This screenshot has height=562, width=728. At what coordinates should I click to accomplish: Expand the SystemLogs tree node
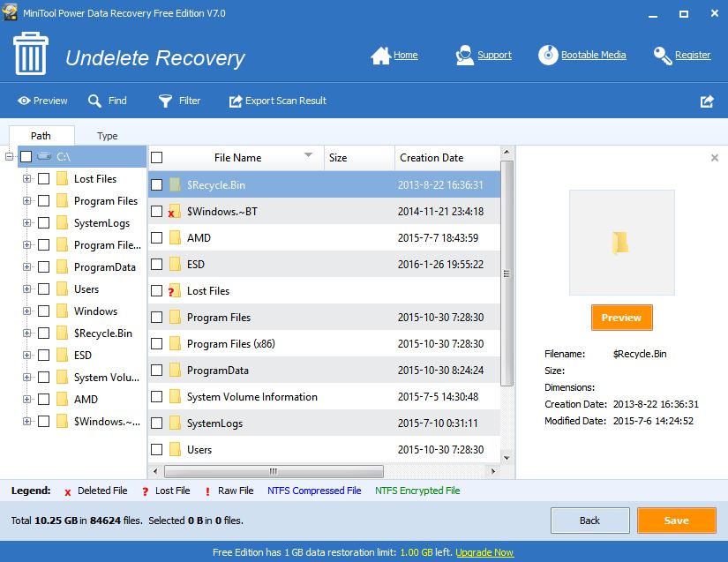point(27,222)
